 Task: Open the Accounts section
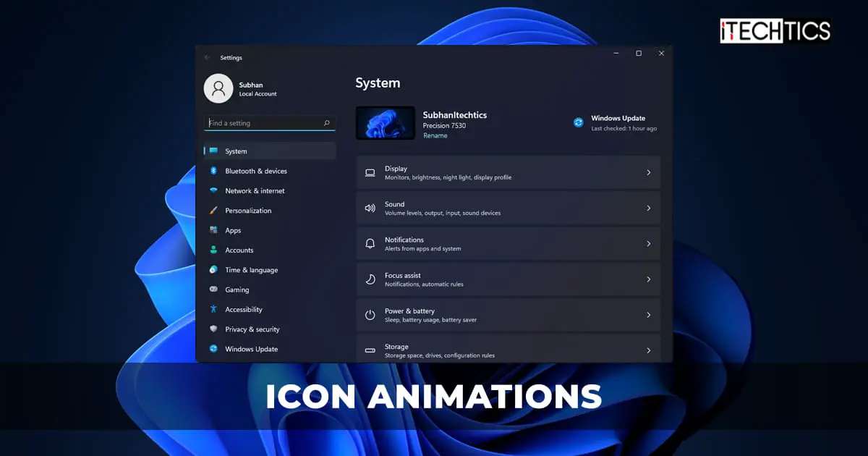270,250
